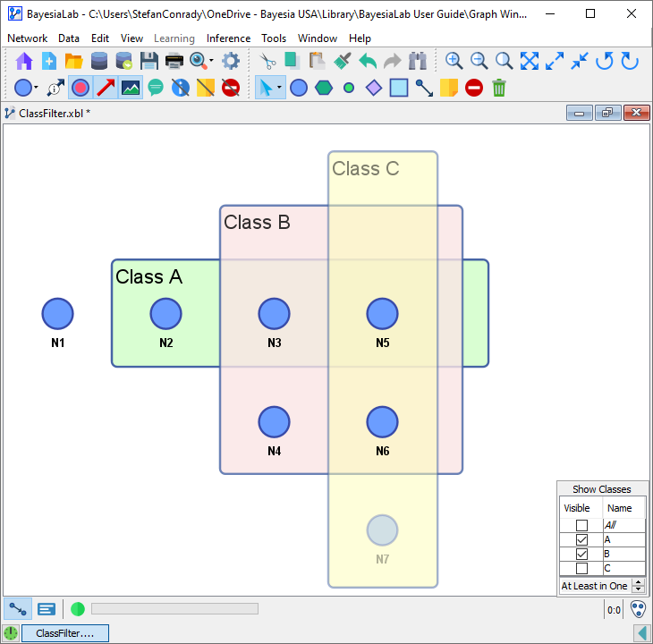Check the All classes visibility box

pyautogui.click(x=581, y=526)
